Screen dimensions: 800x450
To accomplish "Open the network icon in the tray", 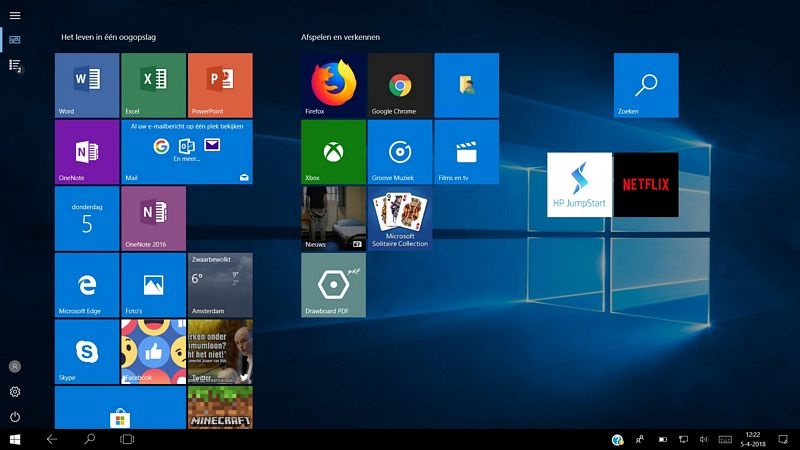I will 684,439.
